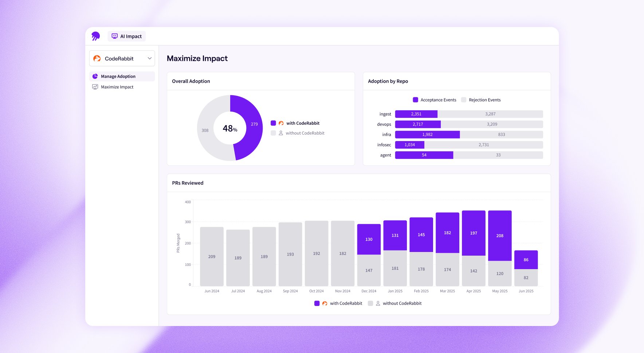Select the AI Impact monitor icon
Screen dimensions: 644x353
click(x=115, y=36)
